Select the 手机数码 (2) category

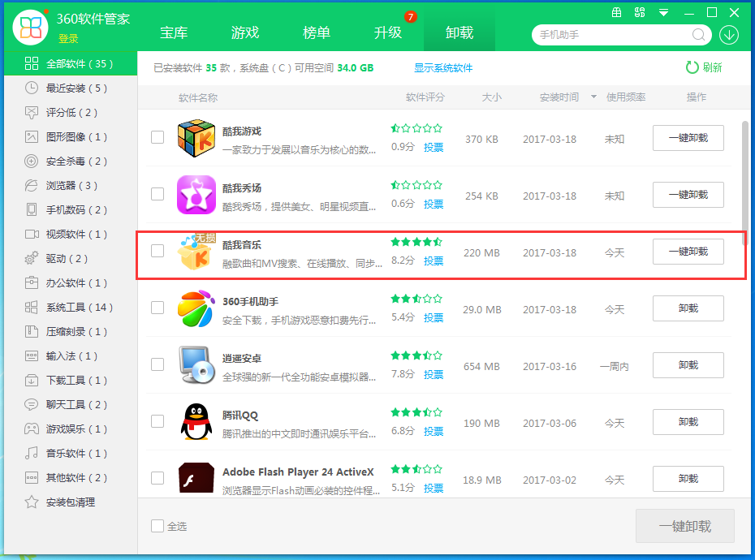71,210
